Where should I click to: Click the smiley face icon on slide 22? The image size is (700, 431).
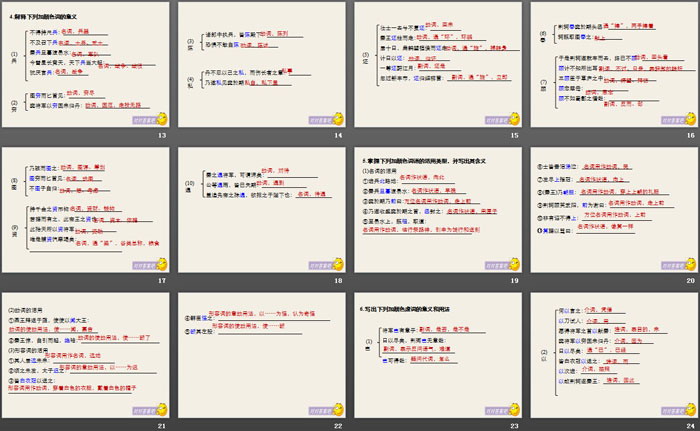(x=338, y=410)
